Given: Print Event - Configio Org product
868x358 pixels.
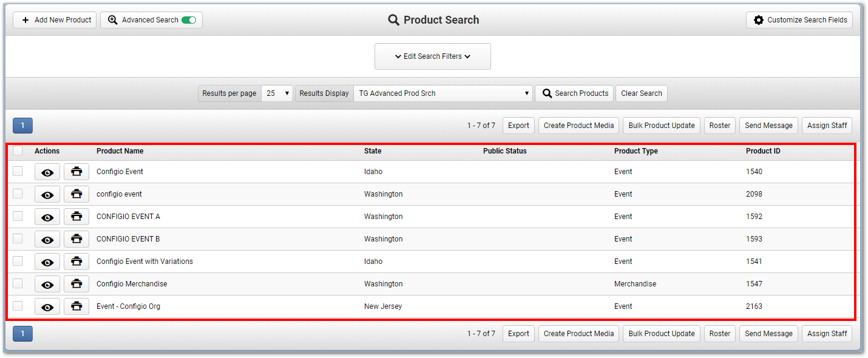Looking at the screenshot, I should 76,307.
